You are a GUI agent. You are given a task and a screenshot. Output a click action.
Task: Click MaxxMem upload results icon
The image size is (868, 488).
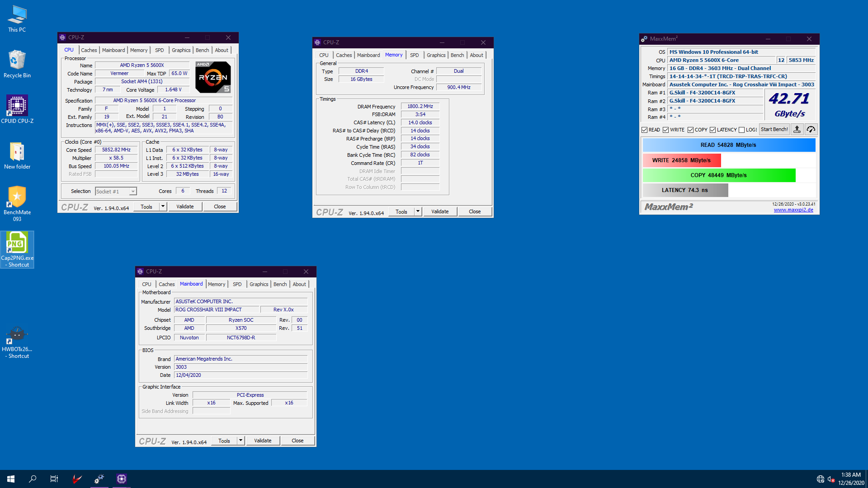[x=797, y=130]
